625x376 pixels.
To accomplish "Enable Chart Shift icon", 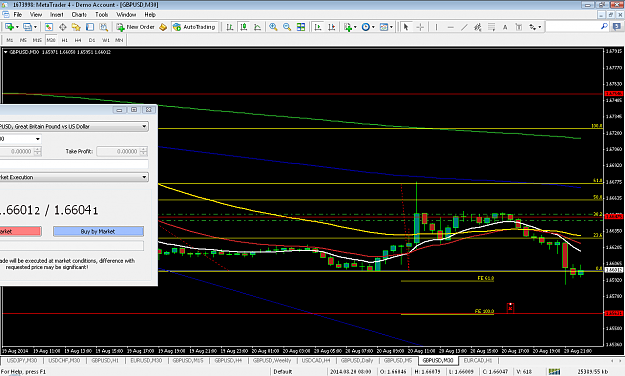I will coord(332,27).
